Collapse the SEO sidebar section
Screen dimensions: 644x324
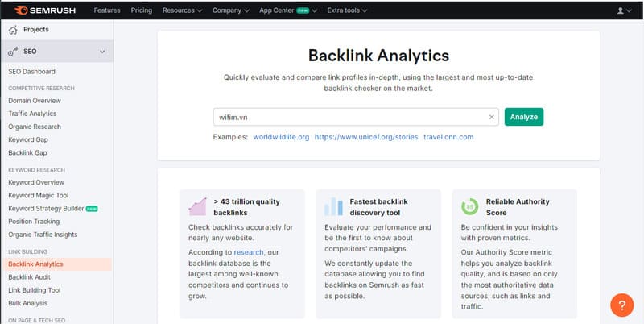(102, 52)
